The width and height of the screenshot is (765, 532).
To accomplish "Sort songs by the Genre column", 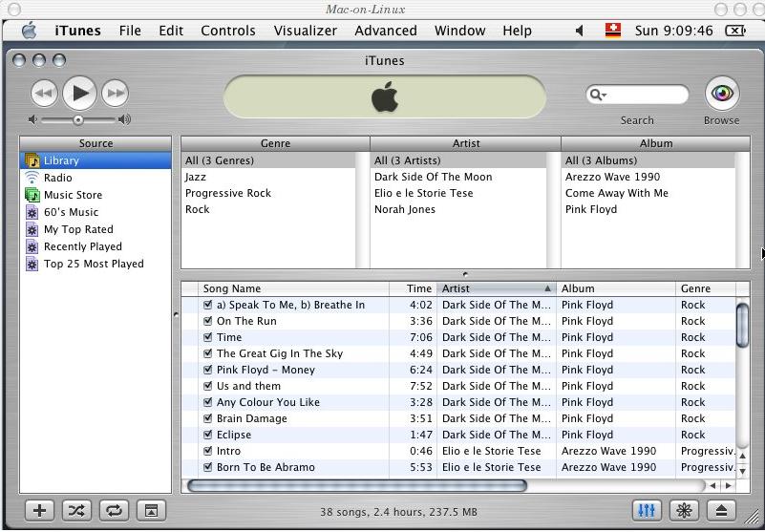I will click(x=706, y=288).
